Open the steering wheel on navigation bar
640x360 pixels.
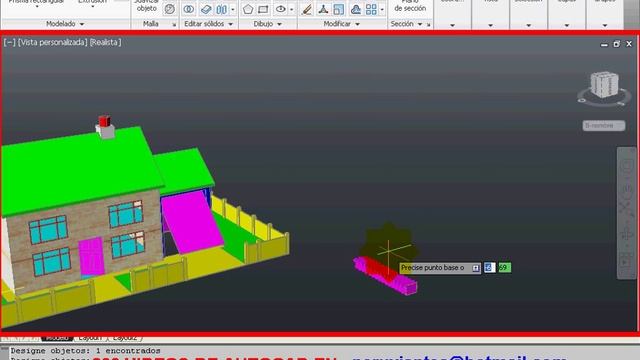tap(626, 165)
